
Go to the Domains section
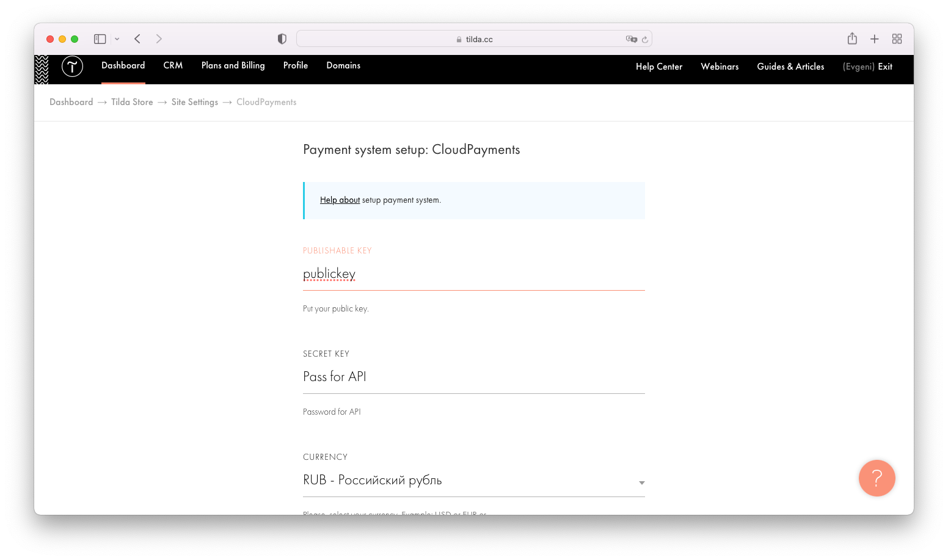(343, 65)
